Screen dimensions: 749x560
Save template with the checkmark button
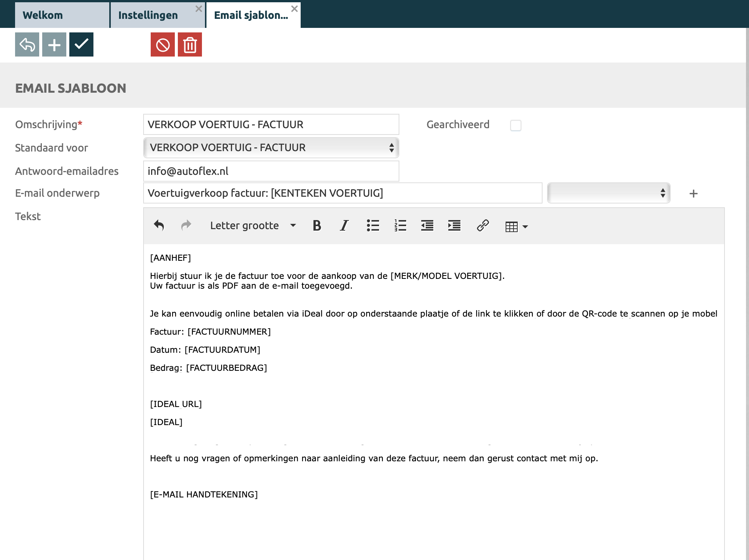coord(81,45)
